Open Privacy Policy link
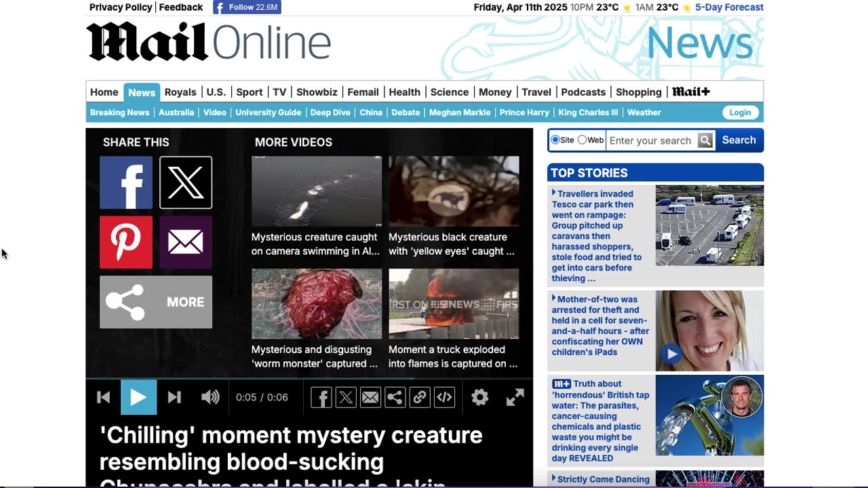Viewport: 868px width, 488px height. coord(121,7)
